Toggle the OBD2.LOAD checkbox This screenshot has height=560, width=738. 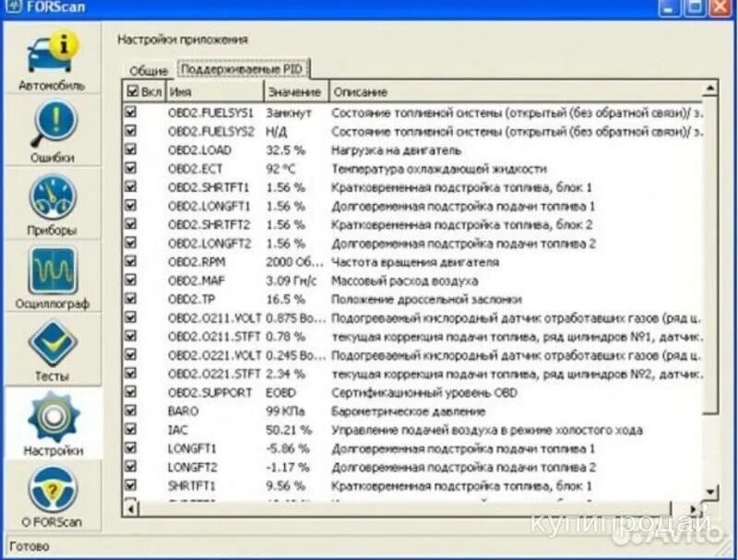[131, 149]
